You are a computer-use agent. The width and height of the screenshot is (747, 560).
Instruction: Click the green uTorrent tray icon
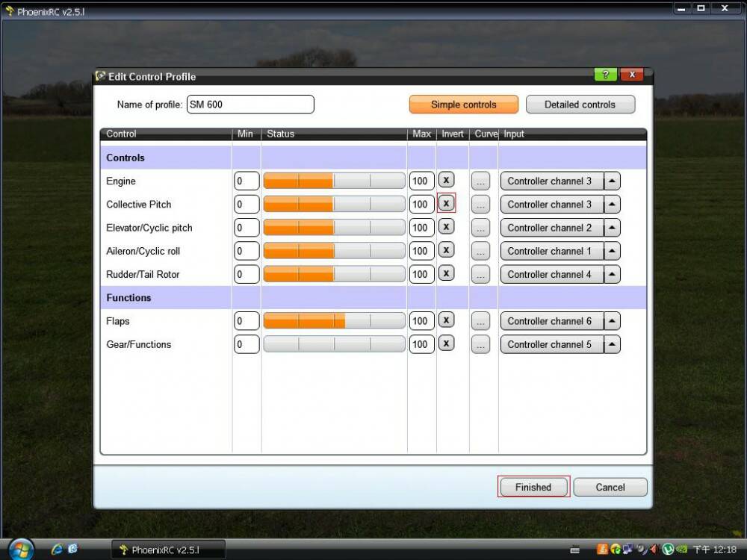click(668, 550)
